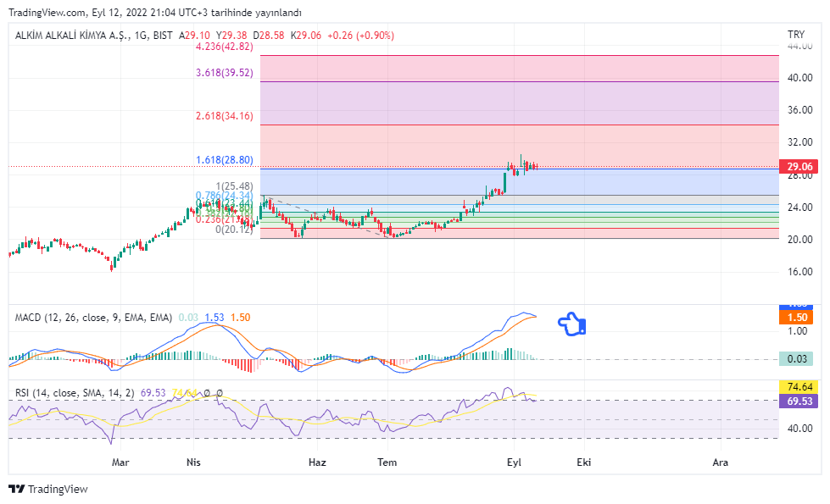Click the TradingView logo at the bottom
This screenshot has width=830, height=504.
(48, 490)
